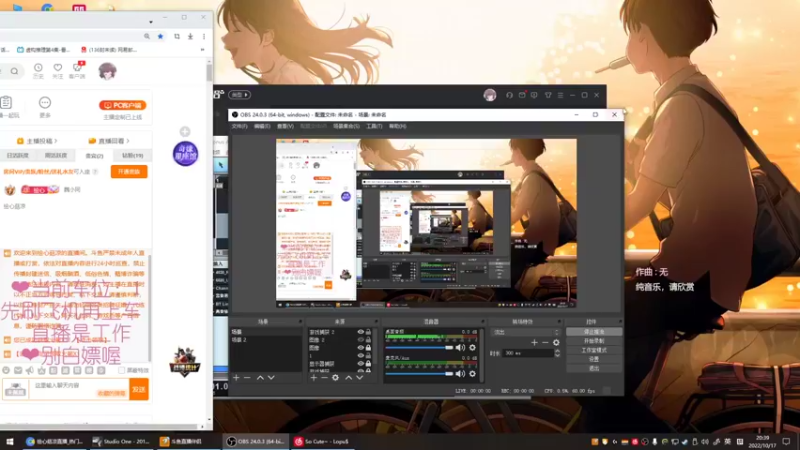This screenshot has height=450, width=800.
Task: Move source up in OBS sources list
Action: tap(348, 378)
